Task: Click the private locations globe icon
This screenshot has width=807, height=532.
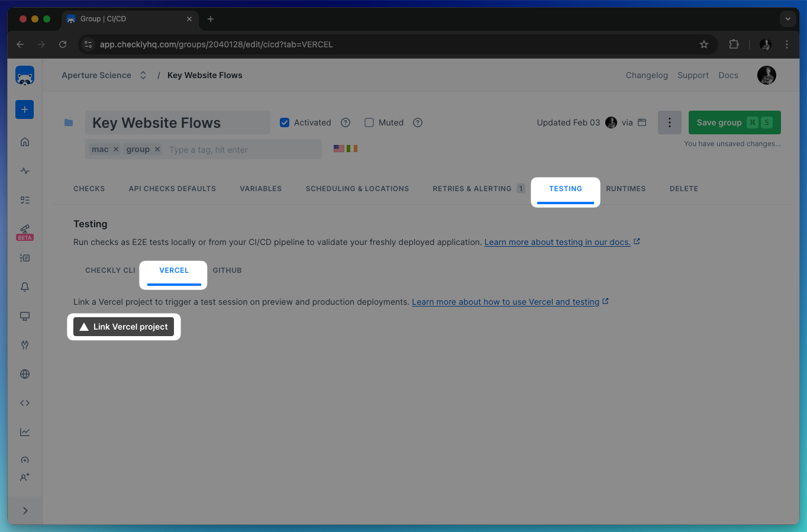Action: pos(24,373)
